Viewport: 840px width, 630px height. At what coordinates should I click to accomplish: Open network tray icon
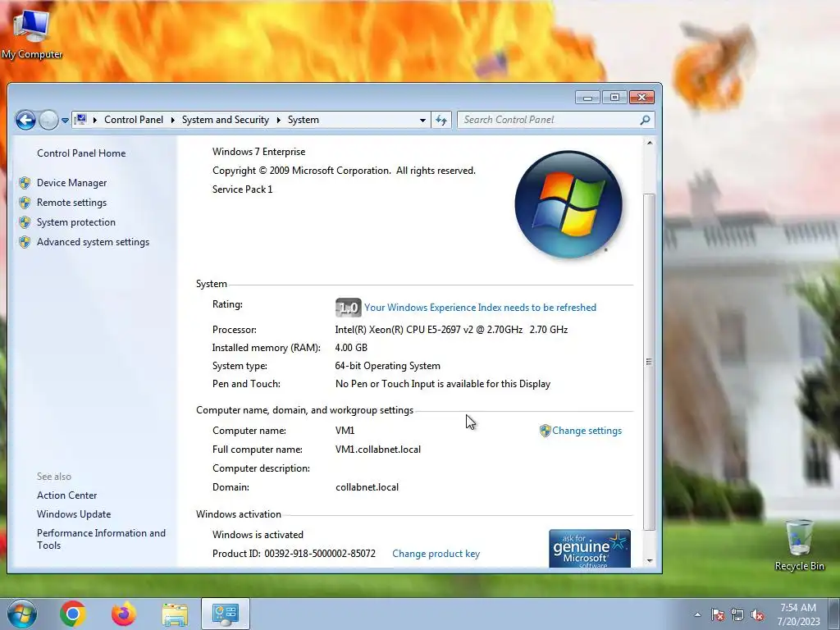click(x=737, y=614)
